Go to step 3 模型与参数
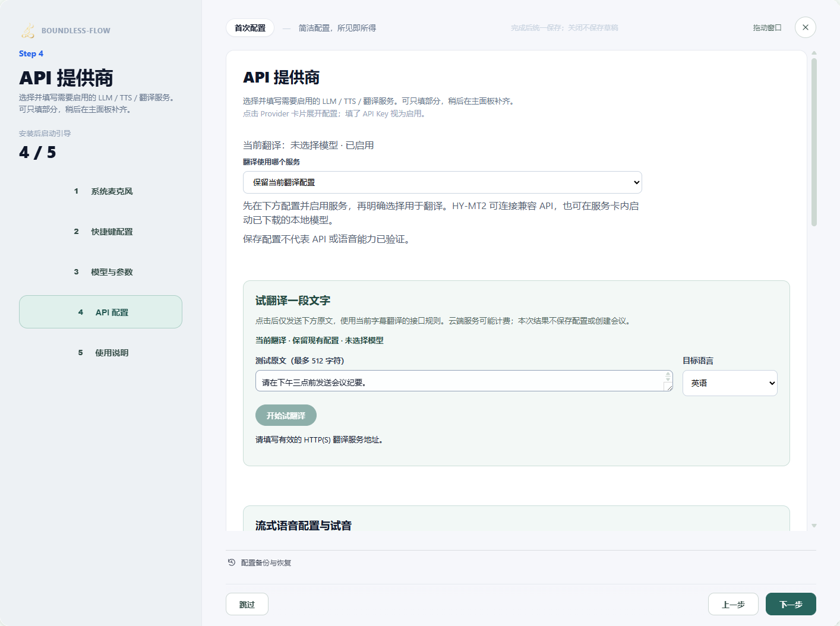 100,272
